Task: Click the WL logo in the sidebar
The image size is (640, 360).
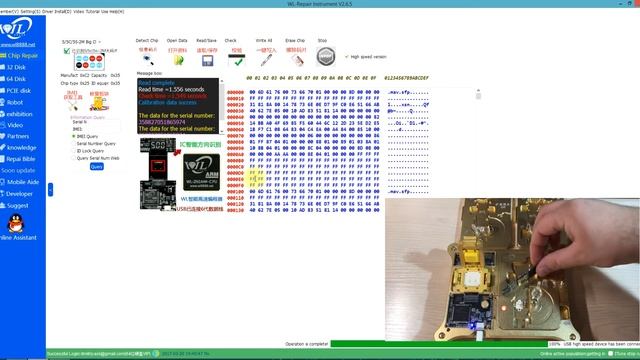Action: [x=16, y=29]
